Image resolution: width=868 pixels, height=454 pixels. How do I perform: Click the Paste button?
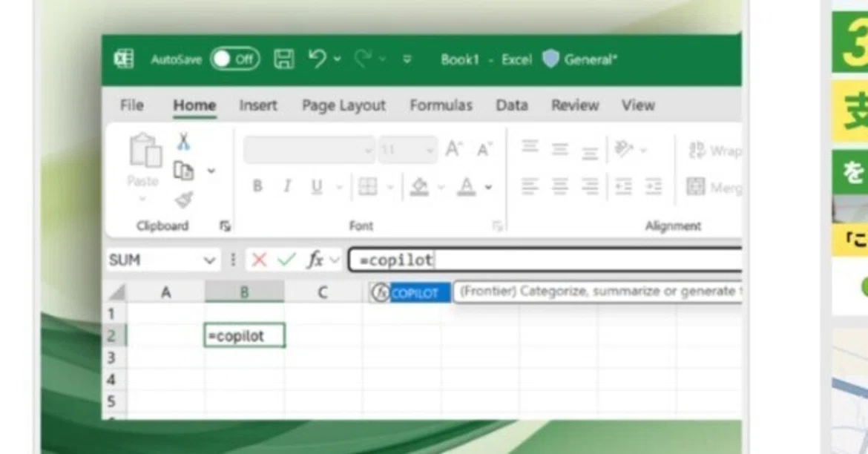pos(143,160)
